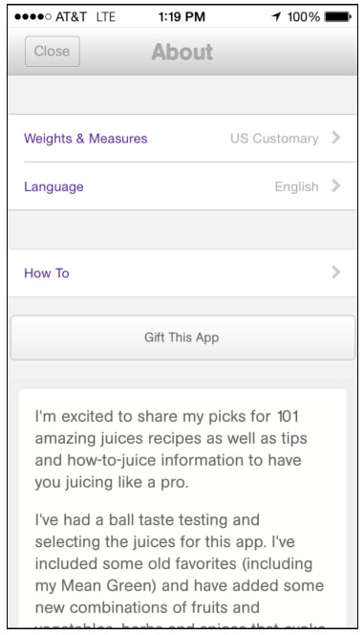
Task: Tap the "I'm excited to share" paragraph
Action: point(171,449)
